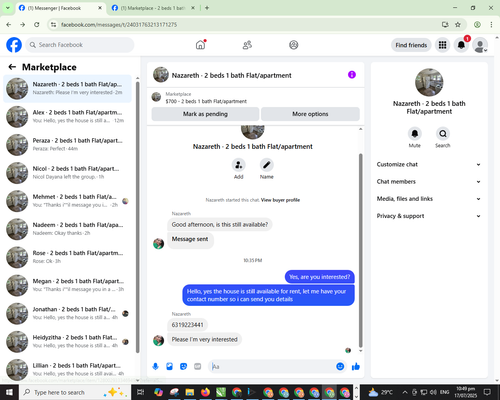Open Chrome's three-dot menu
Screen dimensions: 500x400
pyautogui.click(x=491, y=24)
